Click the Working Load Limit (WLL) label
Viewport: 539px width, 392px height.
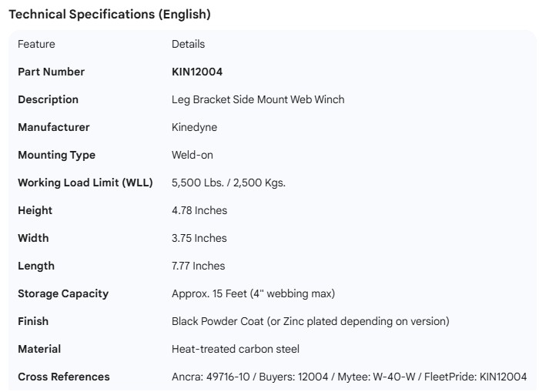85,183
